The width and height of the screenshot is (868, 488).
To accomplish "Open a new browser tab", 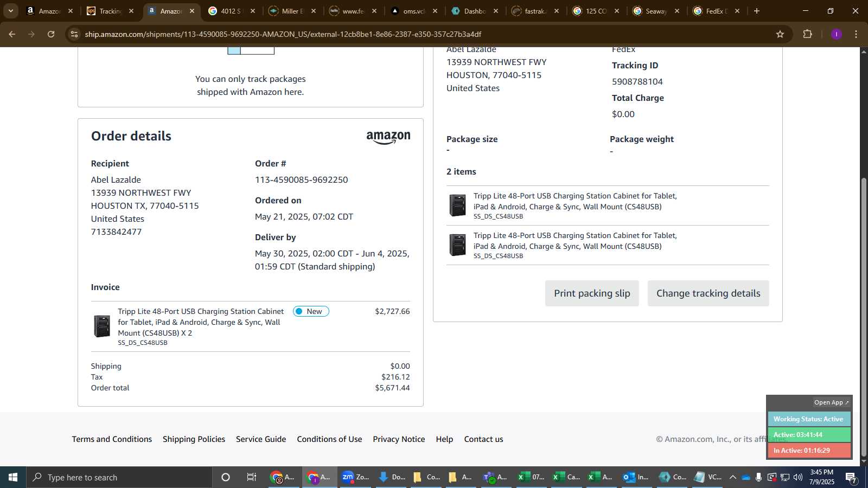I will coord(757,11).
